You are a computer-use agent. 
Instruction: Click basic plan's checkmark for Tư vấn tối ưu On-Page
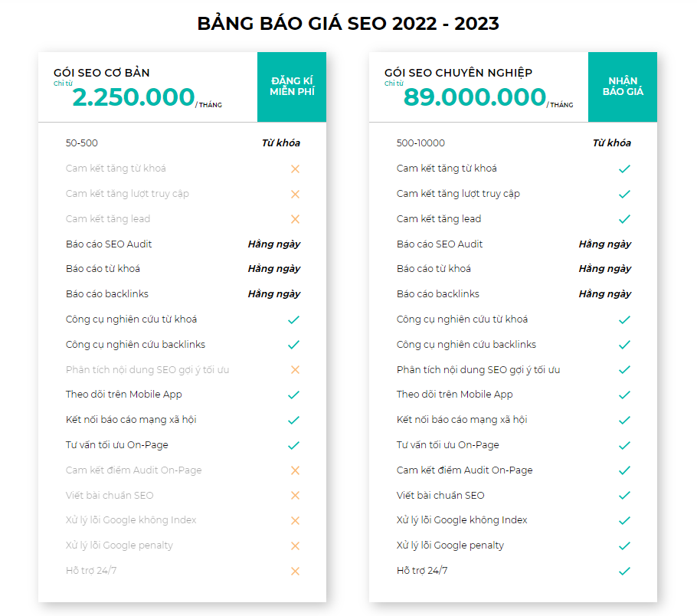pyautogui.click(x=293, y=445)
